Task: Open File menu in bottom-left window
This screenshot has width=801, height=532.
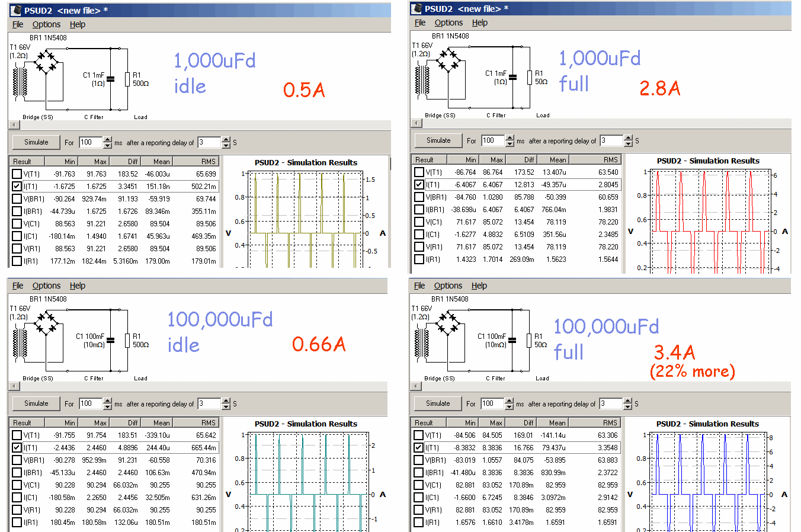Action: point(18,286)
